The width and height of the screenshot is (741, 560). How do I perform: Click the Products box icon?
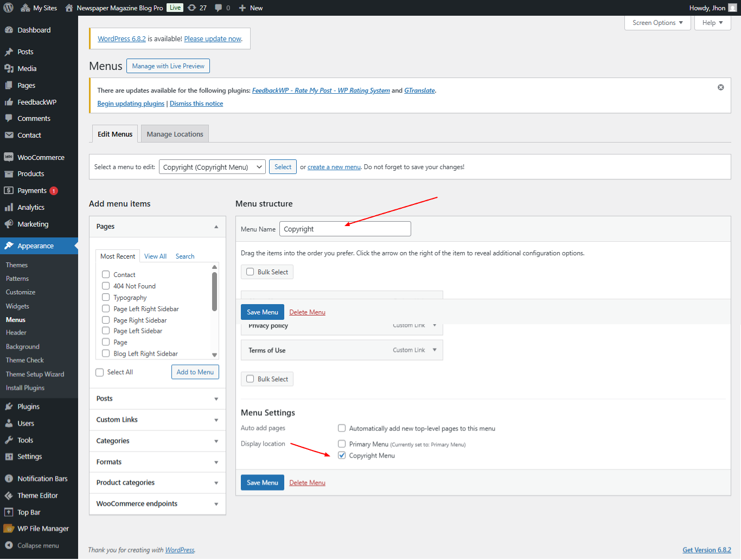click(x=9, y=174)
